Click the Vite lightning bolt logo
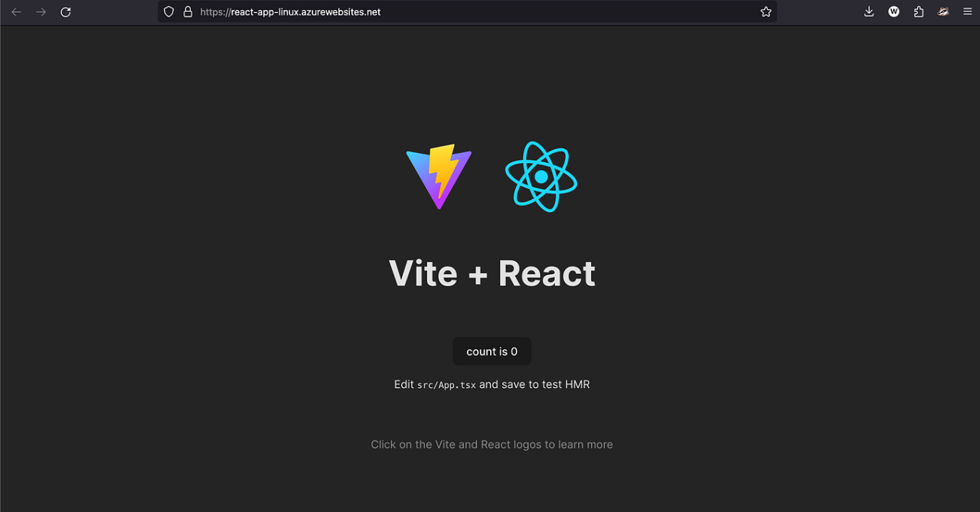This screenshot has height=512, width=980. tap(439, 177)
